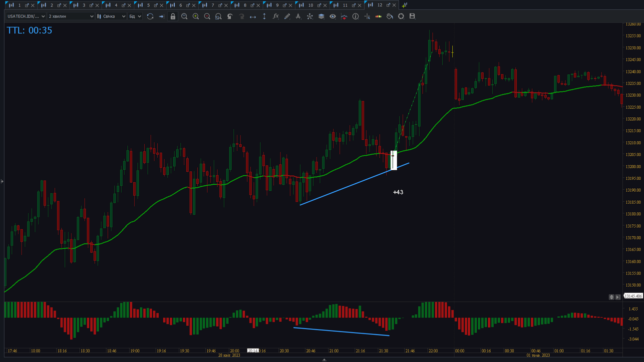Open the 'Свічка' chart type dropdown

coord(112,16)
